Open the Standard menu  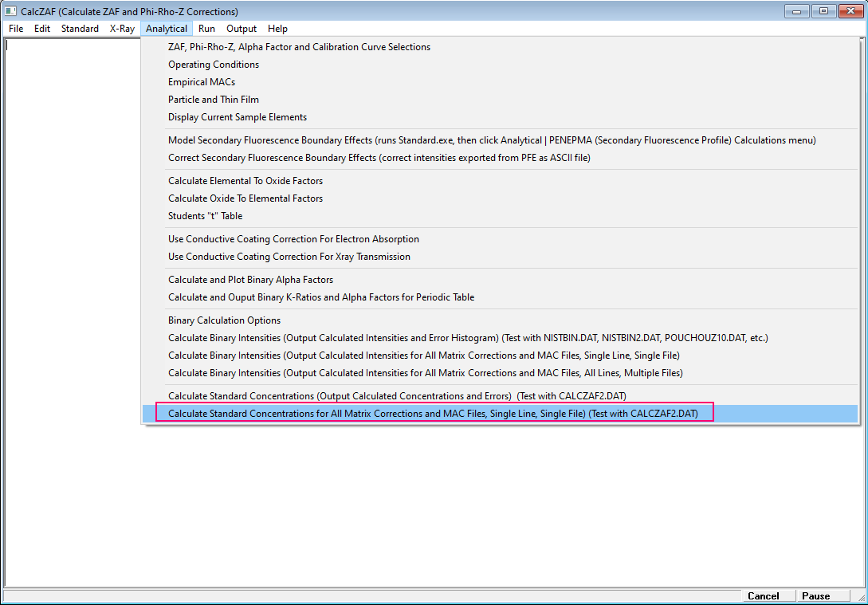[80, 29]
